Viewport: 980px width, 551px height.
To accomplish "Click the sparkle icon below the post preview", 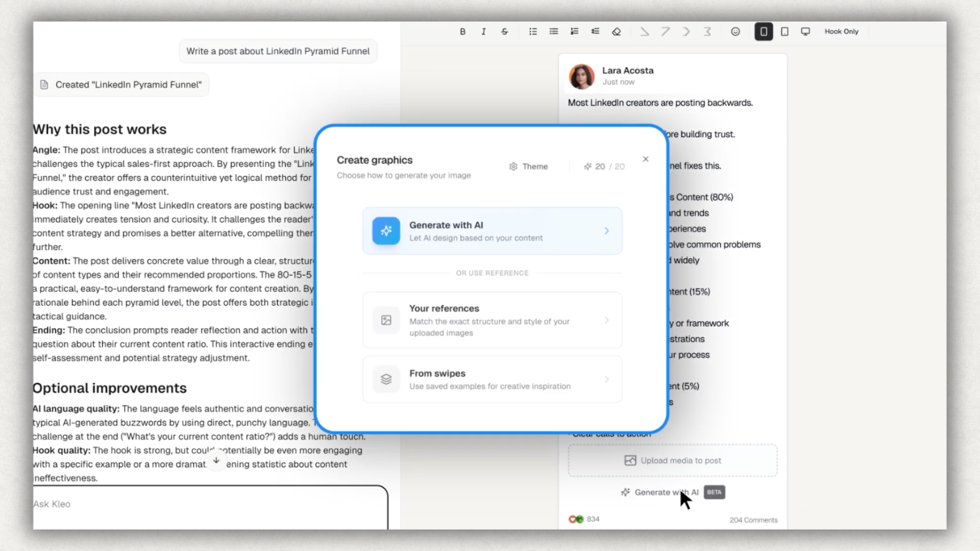I will click(x=625, y=492).
